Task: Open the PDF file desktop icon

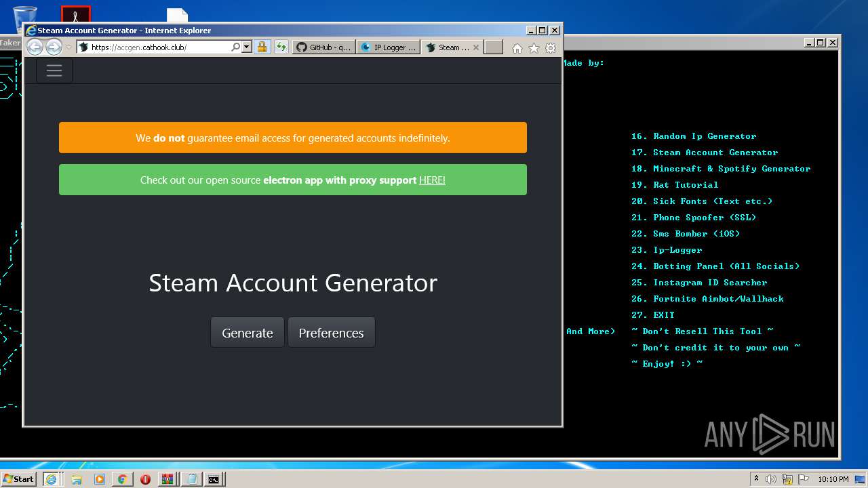Action: pyautogui.click(x=76, y=15)
